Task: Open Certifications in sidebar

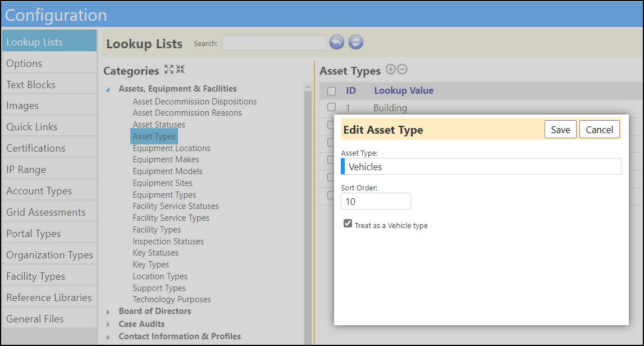Action: (x=49, y=148)
